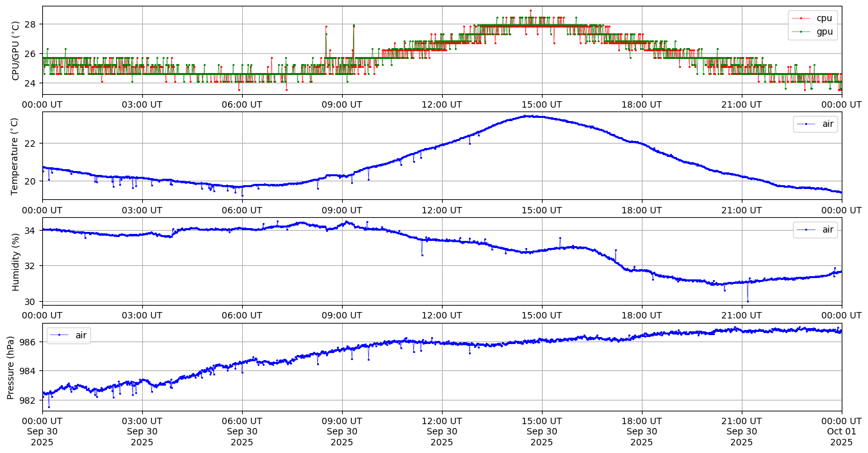Click the cpu legend entry in top chart
Image resolution: width=868 pixels, height=453 pixels.
tap(824, 18)
